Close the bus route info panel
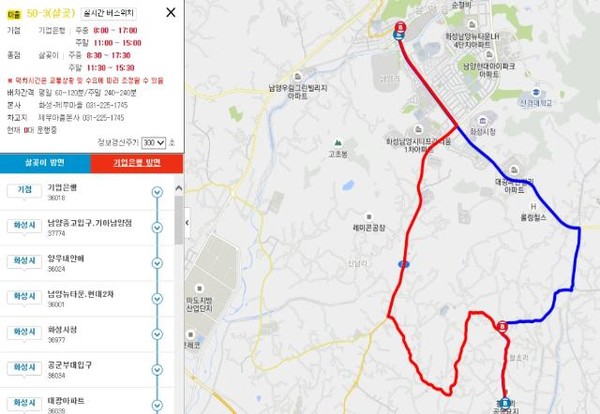 (171, 13)
